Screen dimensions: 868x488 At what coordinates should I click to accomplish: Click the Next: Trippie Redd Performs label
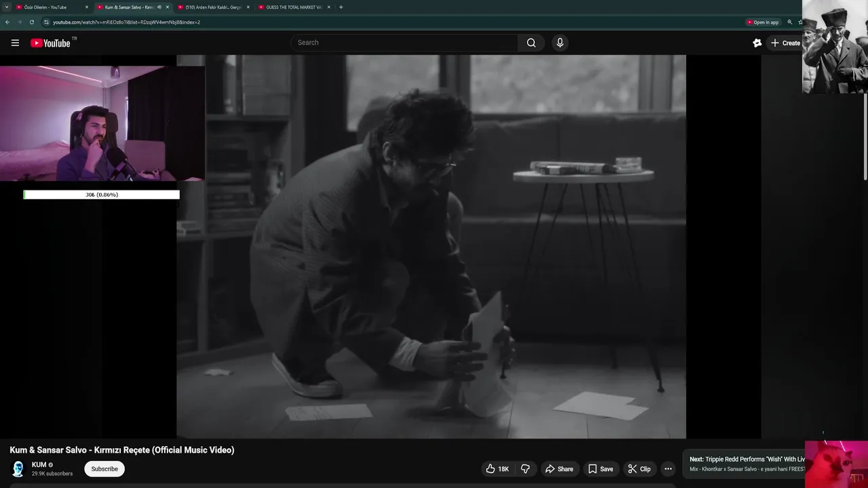click(x=747, y=460)
